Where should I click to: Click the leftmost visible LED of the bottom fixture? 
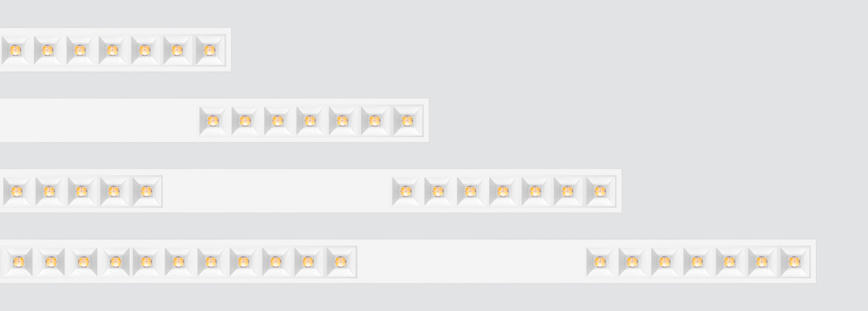[18, 262]
